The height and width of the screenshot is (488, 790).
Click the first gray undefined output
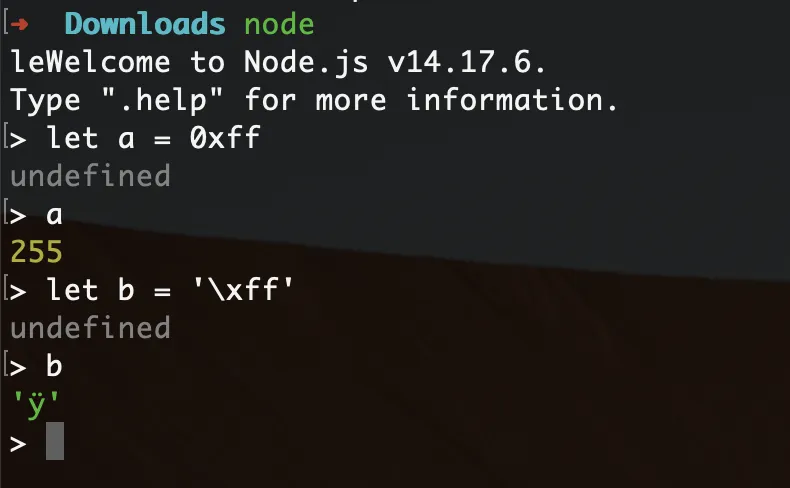(x=91, y=176)
